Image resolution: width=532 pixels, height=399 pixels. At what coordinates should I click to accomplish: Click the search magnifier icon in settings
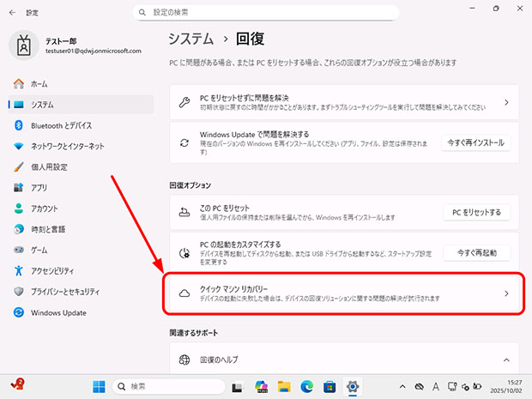(142, 13)
